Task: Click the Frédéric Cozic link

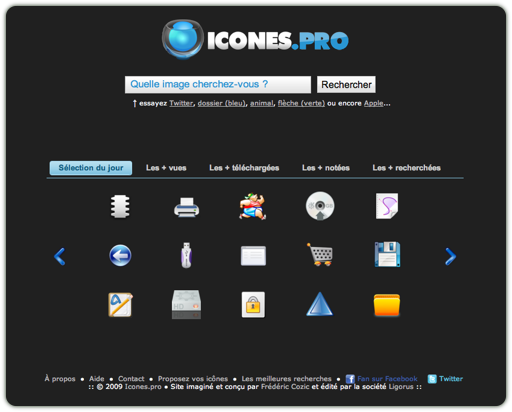Action: [x=285, y=387]
